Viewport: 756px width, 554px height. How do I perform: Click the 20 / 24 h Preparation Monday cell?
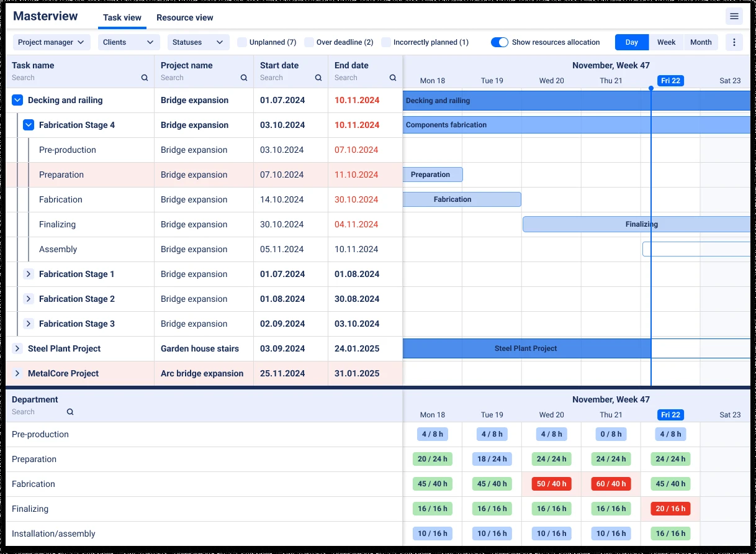(432, 459)
